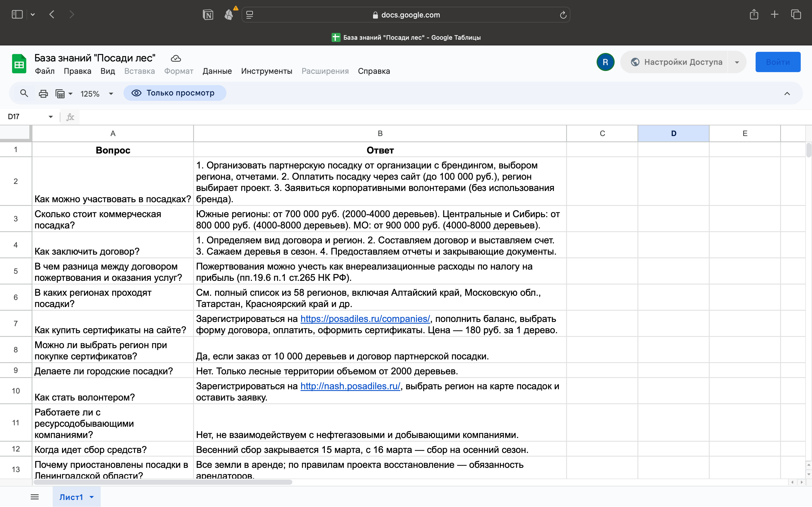Open the dropdown arrow beside Настройки Доступа
812x507 pixels.
point(737,62)
